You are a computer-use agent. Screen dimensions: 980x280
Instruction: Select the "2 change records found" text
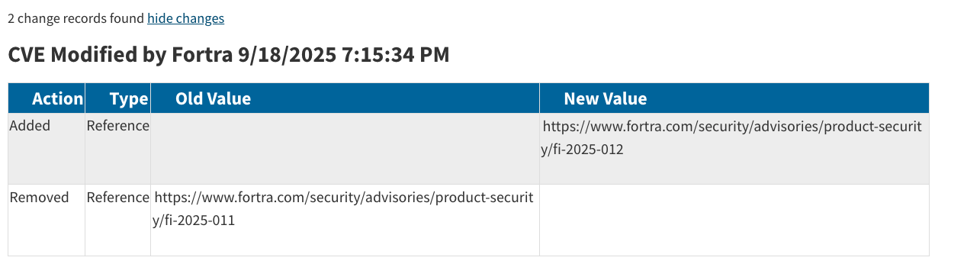pyautogui.click(x=76, y=18)
